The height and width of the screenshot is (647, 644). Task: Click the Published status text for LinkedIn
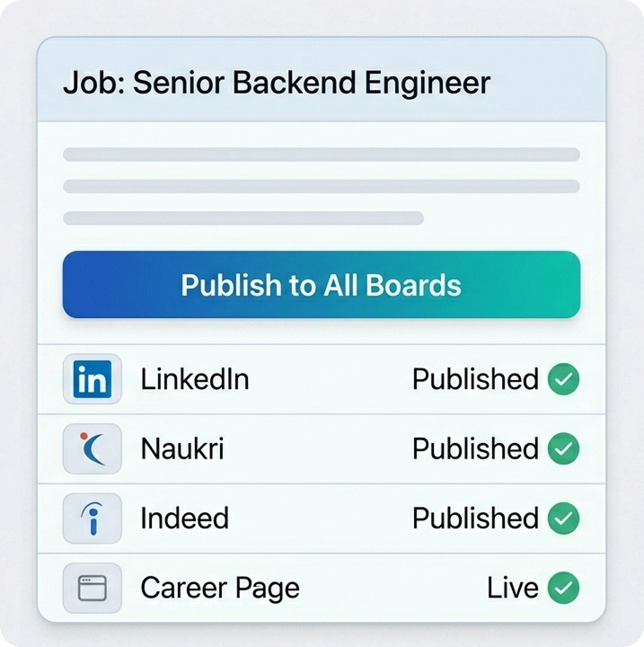tap(475, 379)
